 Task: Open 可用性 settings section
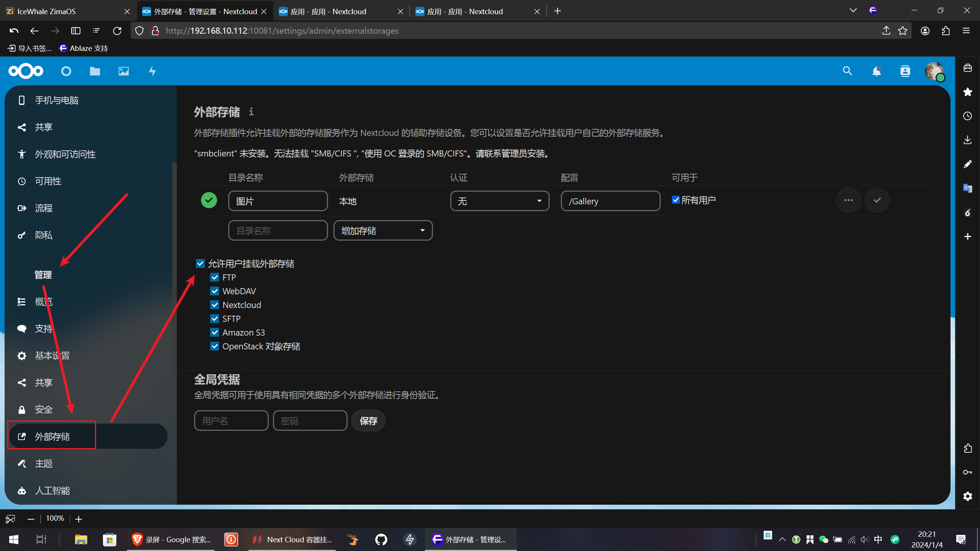coord(88,181)
